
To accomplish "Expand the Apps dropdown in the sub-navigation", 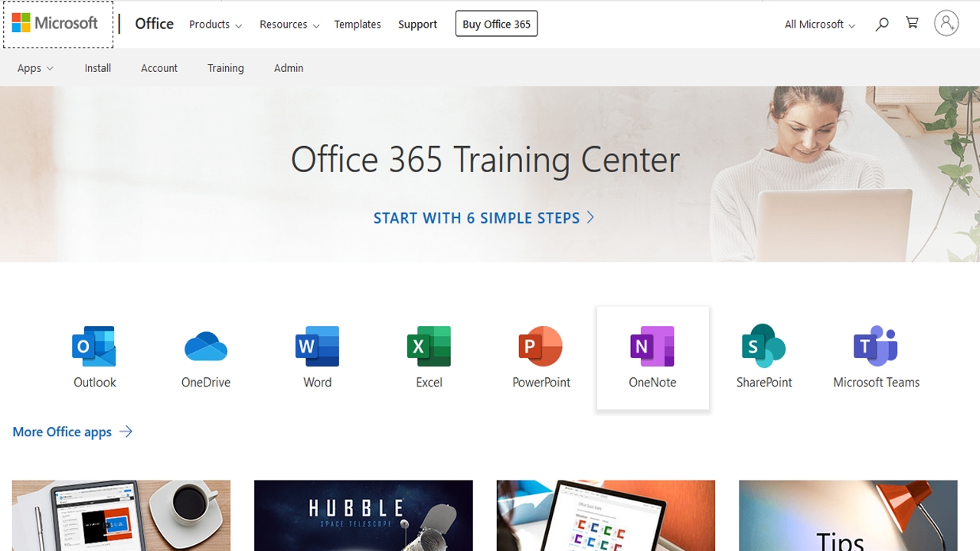I will pos(35,68).
